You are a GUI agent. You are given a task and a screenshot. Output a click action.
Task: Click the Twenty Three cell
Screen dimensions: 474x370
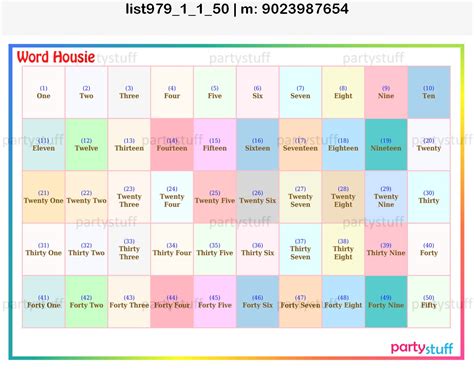coord(129,197)
